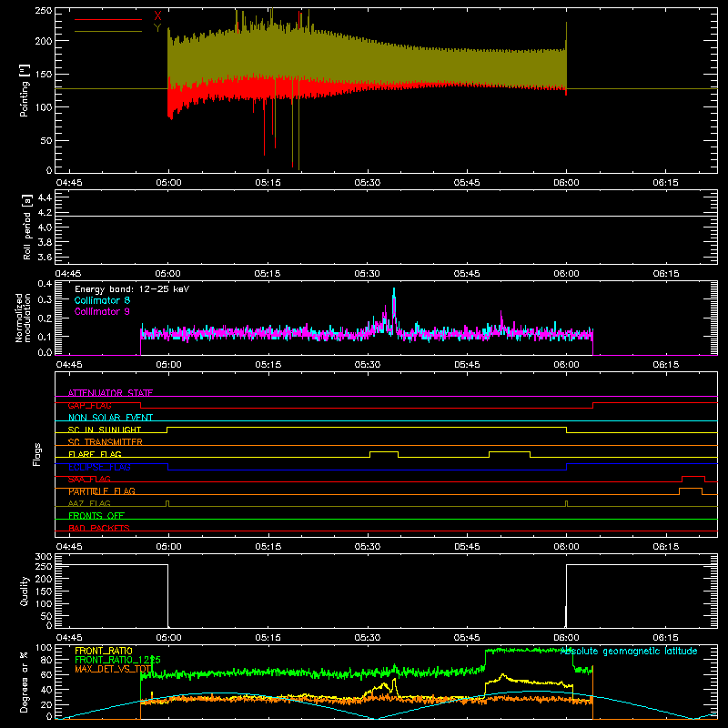Click the 06:15 tick label under Quality plot

pyautogui.click(x=666, y=638)
